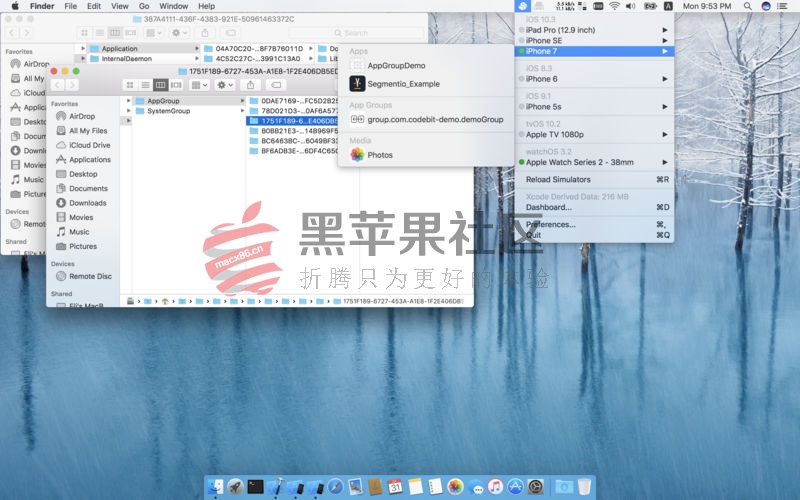The image size is (800, 500).
Task: Choose Dashboard... menu item
Action: click(594, 207)
